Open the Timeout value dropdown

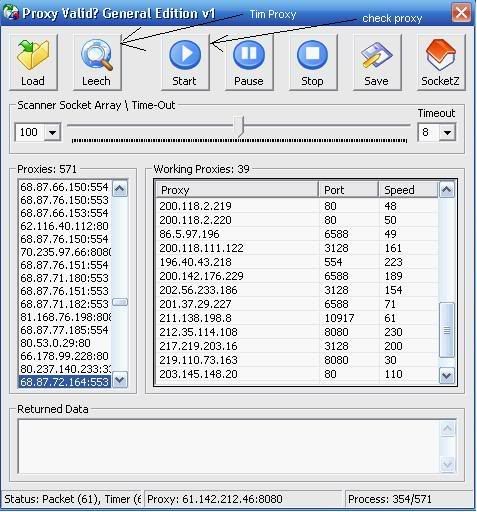coord(447,132)
